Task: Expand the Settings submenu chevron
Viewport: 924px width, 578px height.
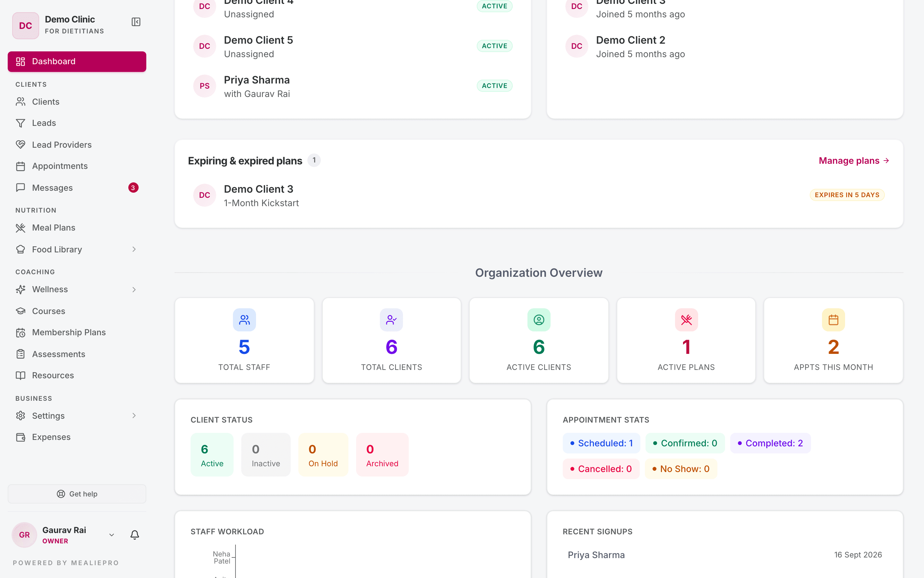Action: pyautogui.click(x=134, y=416)
